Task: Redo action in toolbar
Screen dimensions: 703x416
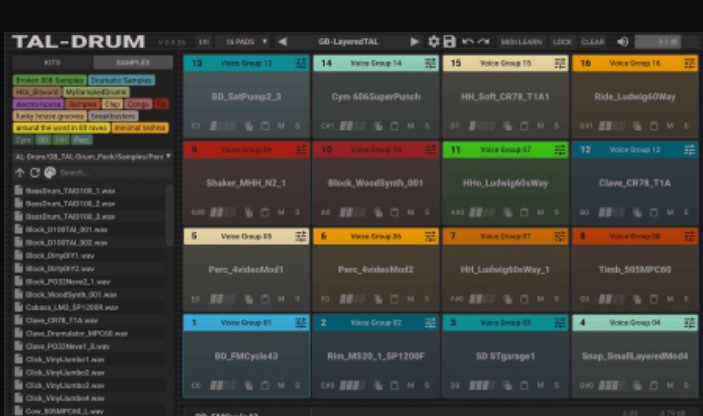Action: coord(483,42)
